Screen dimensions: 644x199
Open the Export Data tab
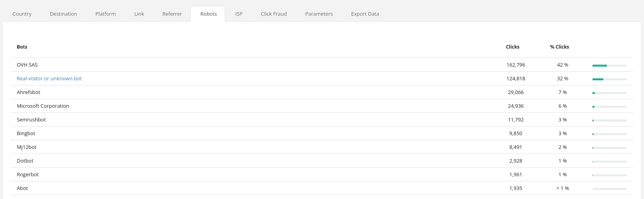365,14
